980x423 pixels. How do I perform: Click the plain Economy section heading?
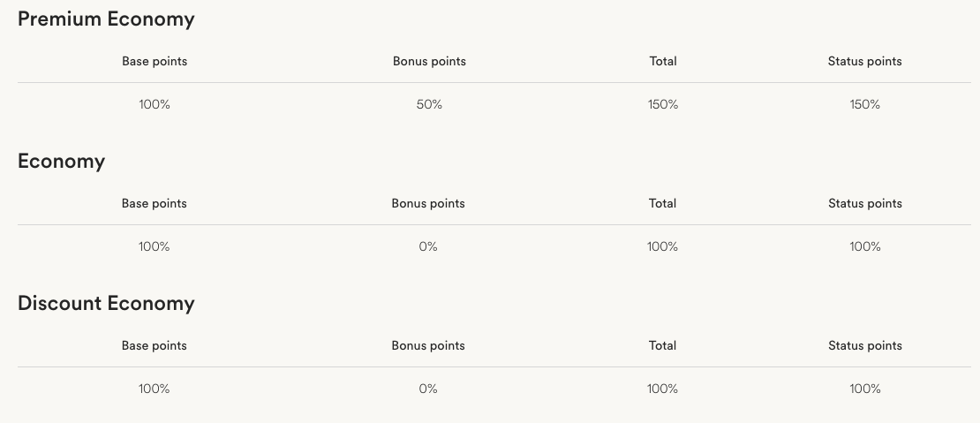pos(61,162)
